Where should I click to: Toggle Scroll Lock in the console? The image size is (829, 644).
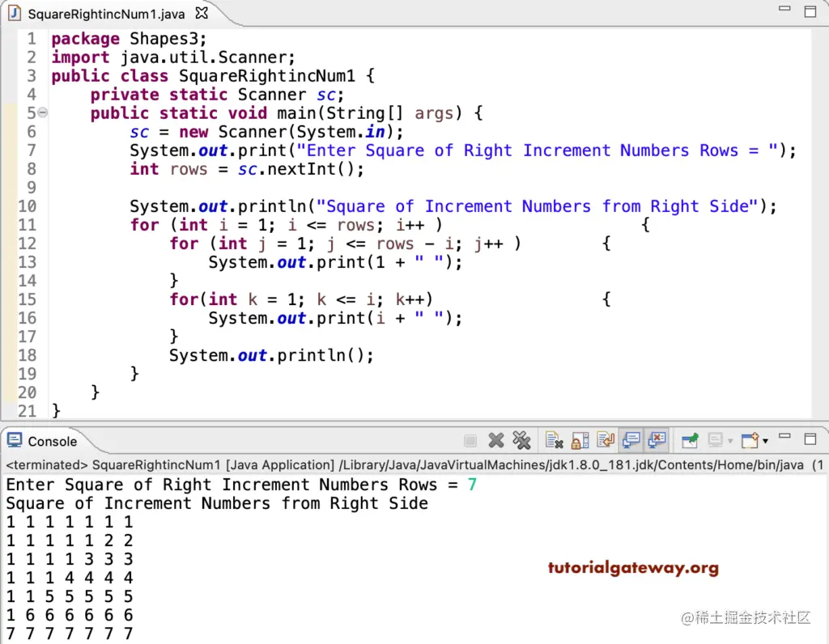pos(580,440)
